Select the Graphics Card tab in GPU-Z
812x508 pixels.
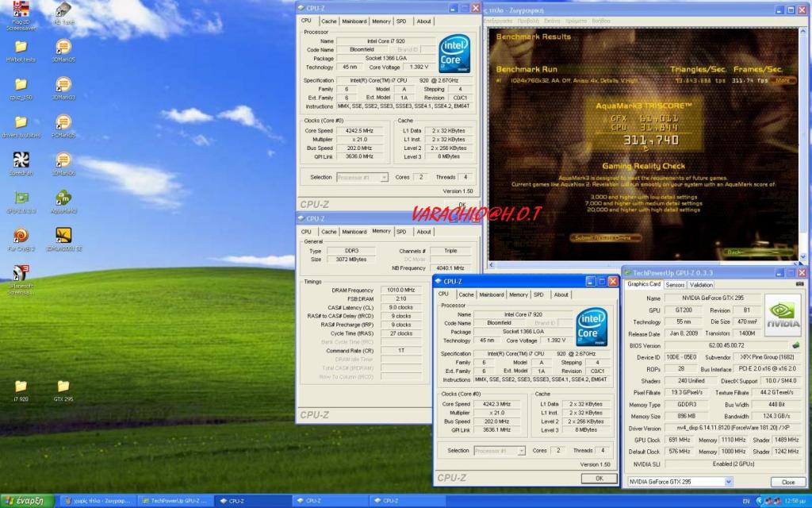tap(644, 284)
